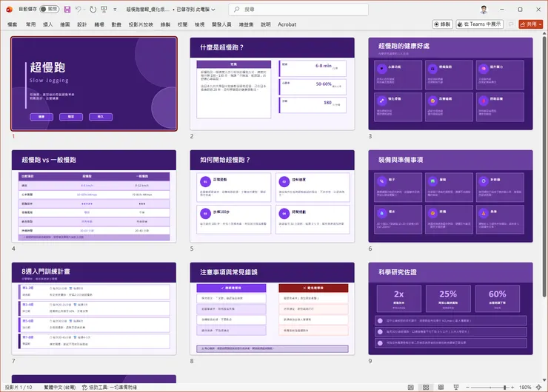Click the Slide Sorter view icon
Image resolution: width=548 pixels, height=392 pixels.
[x=426, y=387]
